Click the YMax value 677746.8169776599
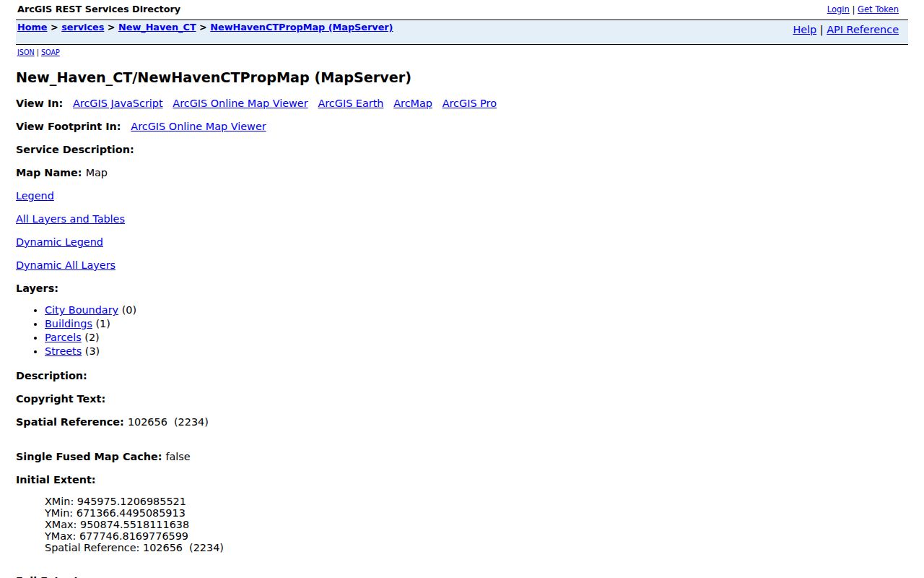The image size is (924, 578). tap(134, 536)
